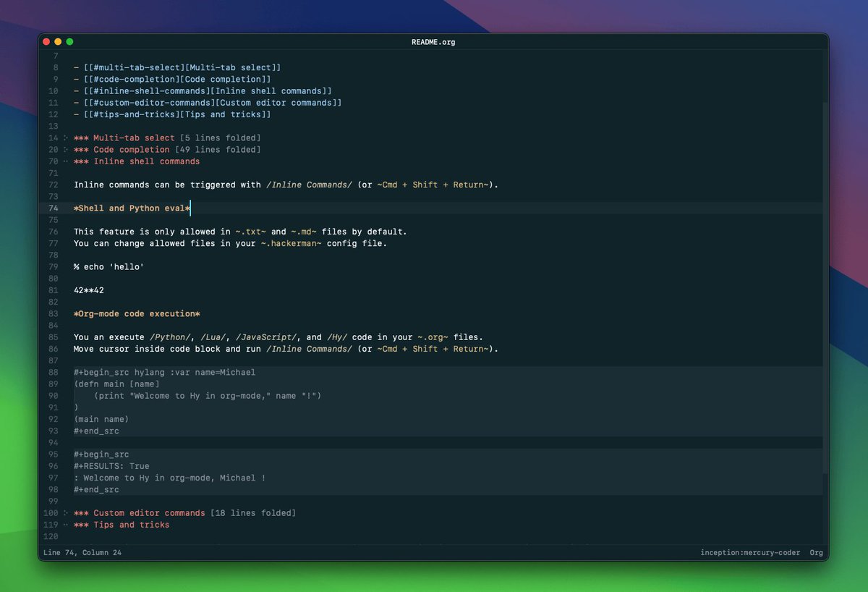
Task: Click the ~.hackerman~ config file text
Action: pyautogui.click(x=291, y=243)
